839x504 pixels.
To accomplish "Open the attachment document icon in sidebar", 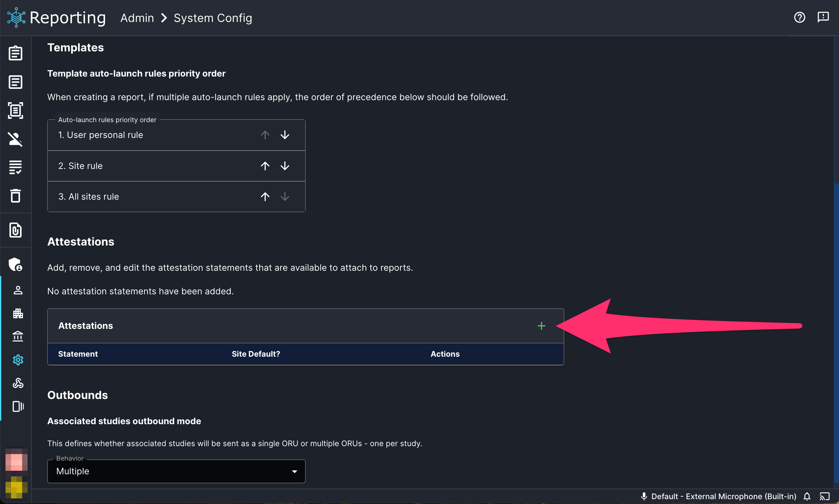I will tap(16, 230).
